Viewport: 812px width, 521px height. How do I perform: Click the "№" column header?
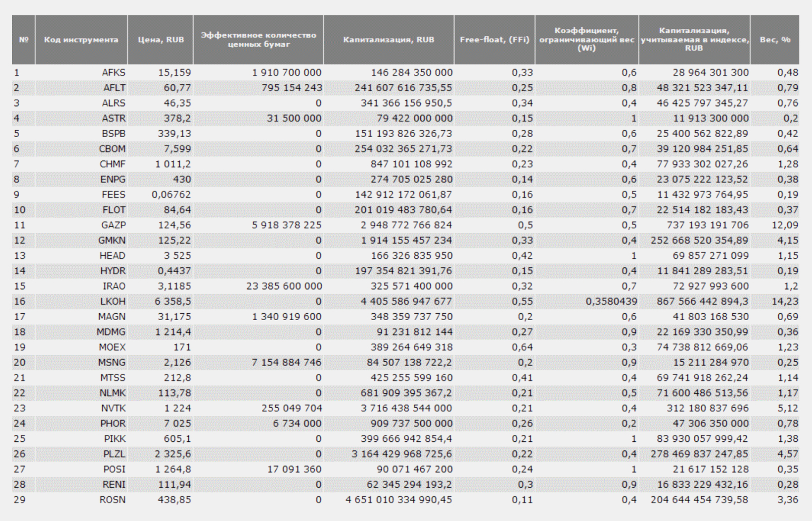[x=24, y=40]
